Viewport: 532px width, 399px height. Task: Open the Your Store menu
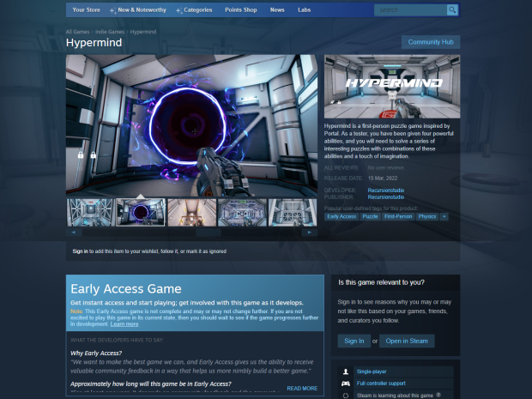[x=86, y=10]
